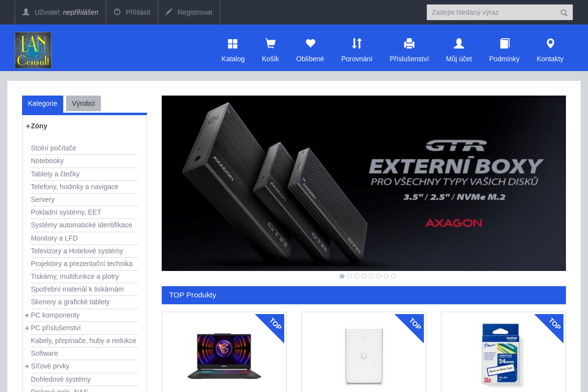Image resolution: width=588 pixels, height=392 pixels.
Task: Open Software category
Action: click(44, 353)
